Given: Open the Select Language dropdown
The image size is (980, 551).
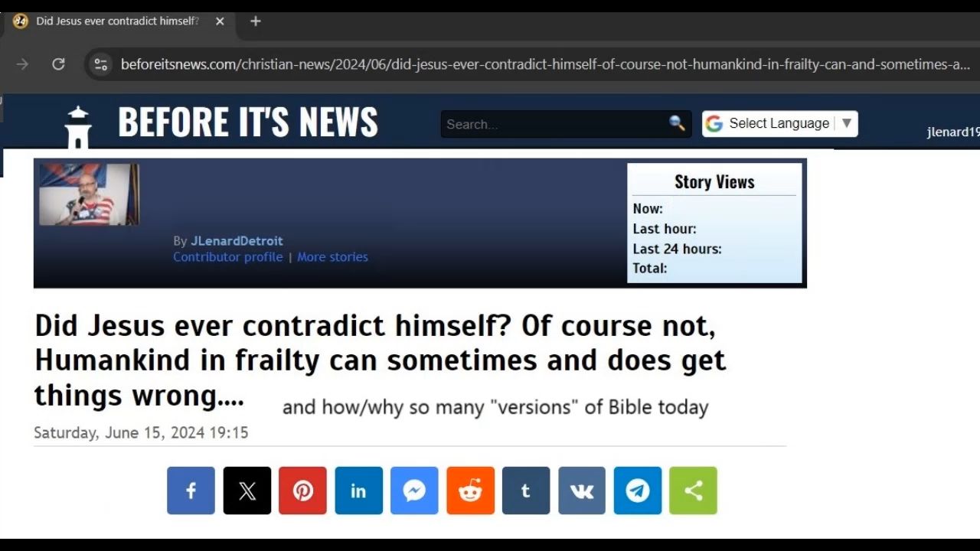Looking at the screenshot, I should 779,123.
